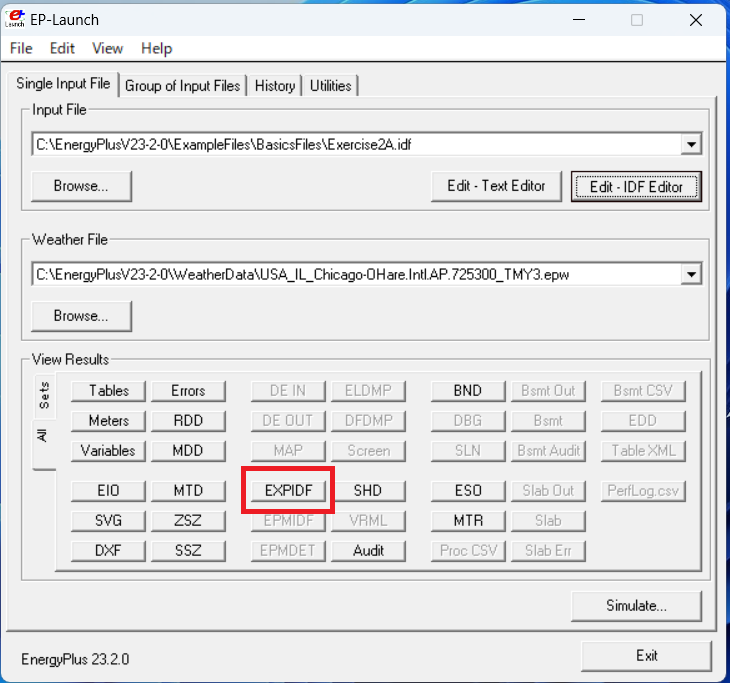Open the ZSZ file

point(188,521)
